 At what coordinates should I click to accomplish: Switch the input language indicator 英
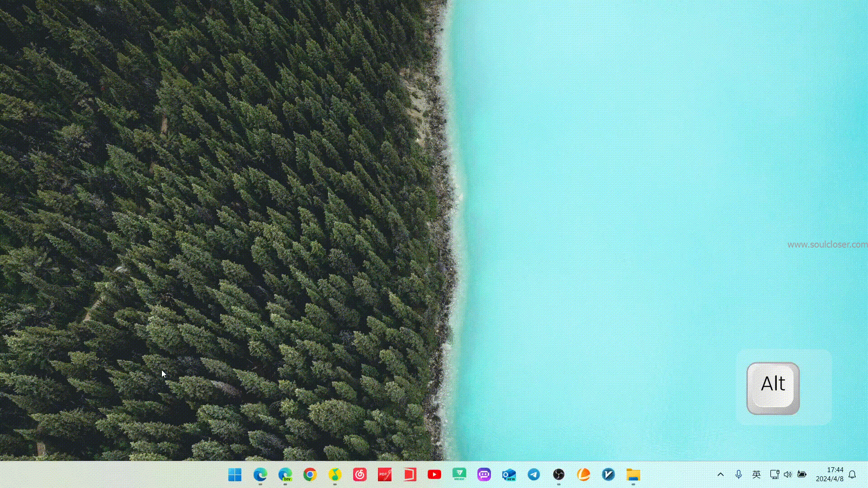click(x=756, y=474)
